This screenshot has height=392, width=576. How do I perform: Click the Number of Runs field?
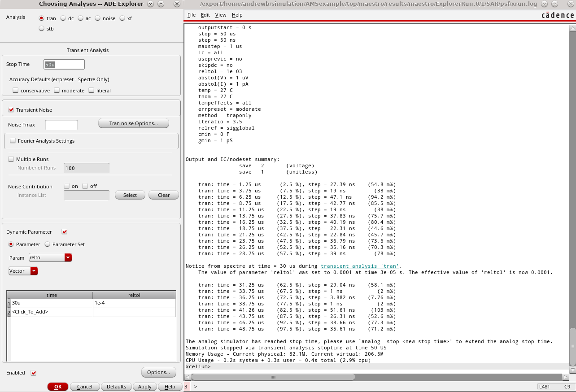(87, 168)
